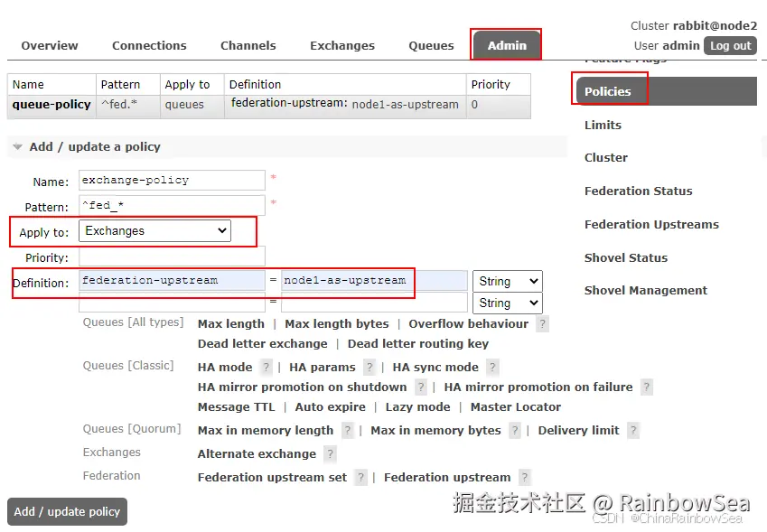The height and width of the screenshot is (532, 767).
Task: Insert Federation upstream set key
Action: [x=272, y=477]
